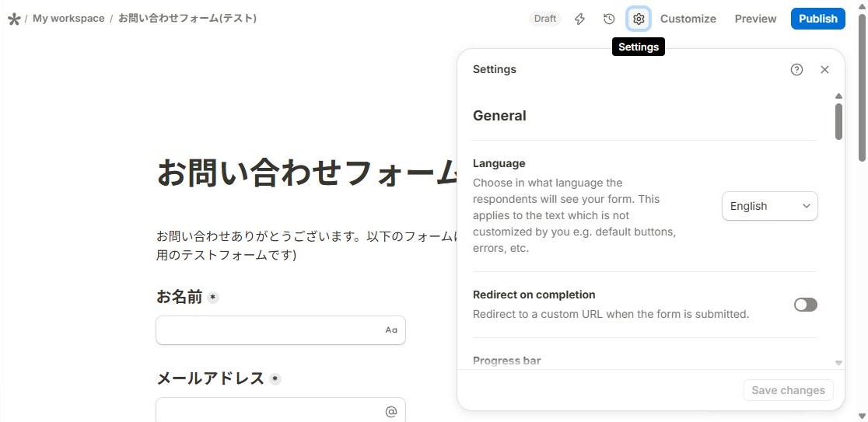This screenshot has width=868, height=422.
Task: Click the メールアドレス input field
Action: coord(281,410)
